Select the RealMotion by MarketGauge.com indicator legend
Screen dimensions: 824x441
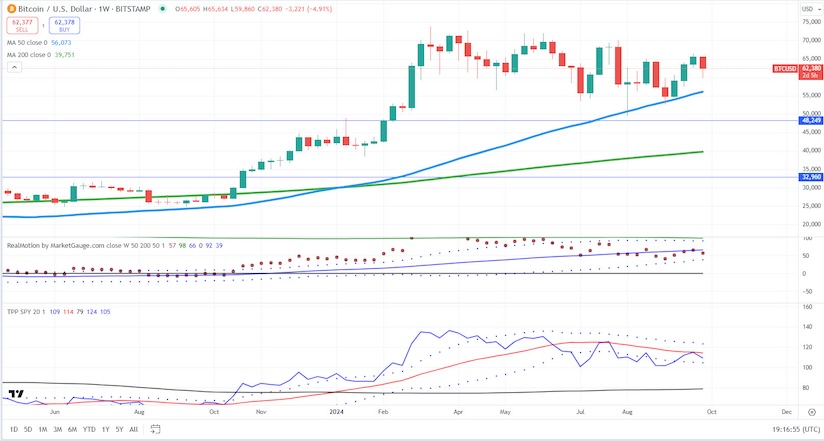click(x=115, y=245)
